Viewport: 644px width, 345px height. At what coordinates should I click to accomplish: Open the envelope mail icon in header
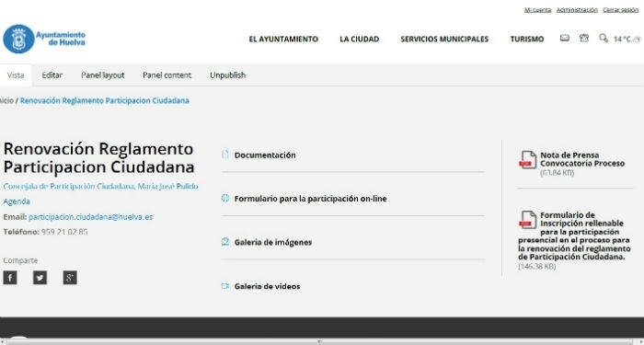click(565, 39)
